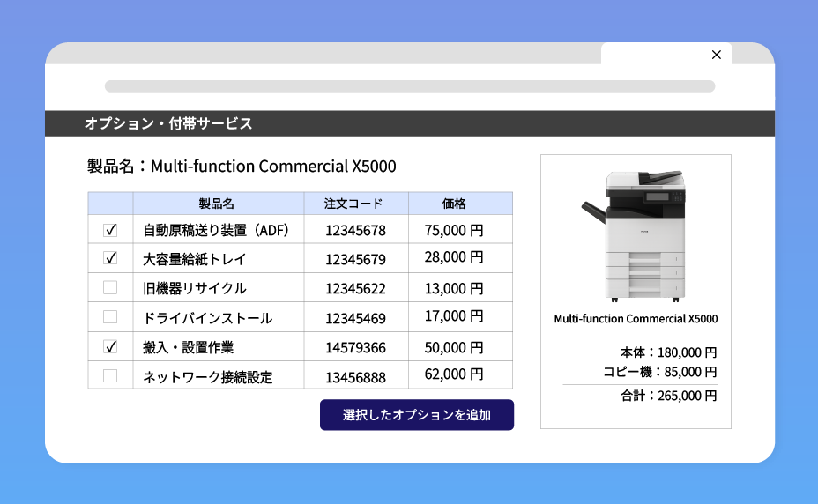Uncheck the 自動原稿送り装置（ADF） checkbox
Viewport: 818px width, 504px height.
[110, 230]
